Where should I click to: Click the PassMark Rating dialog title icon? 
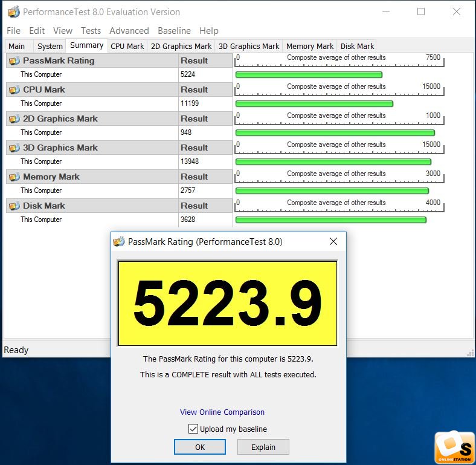[x=118, y=242]
